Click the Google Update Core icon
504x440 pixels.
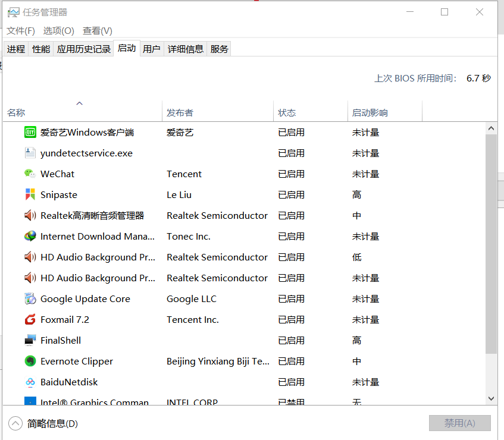(30, 298)
